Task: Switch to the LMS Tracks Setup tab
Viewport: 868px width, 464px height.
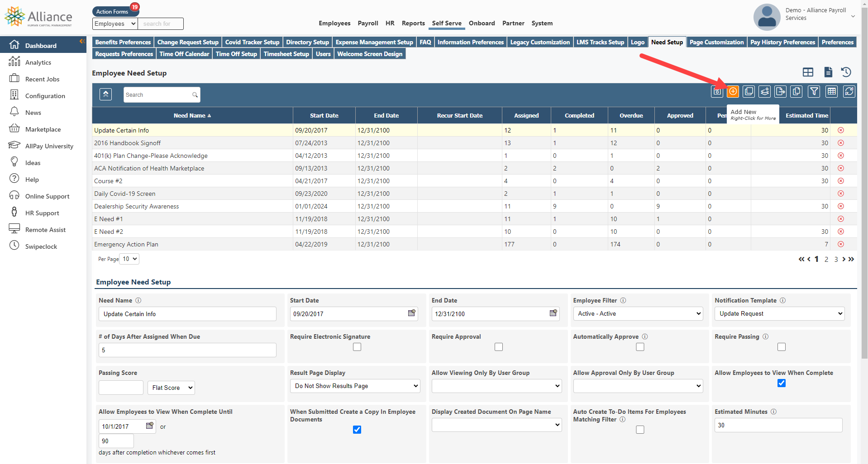Action: point(600,42)
